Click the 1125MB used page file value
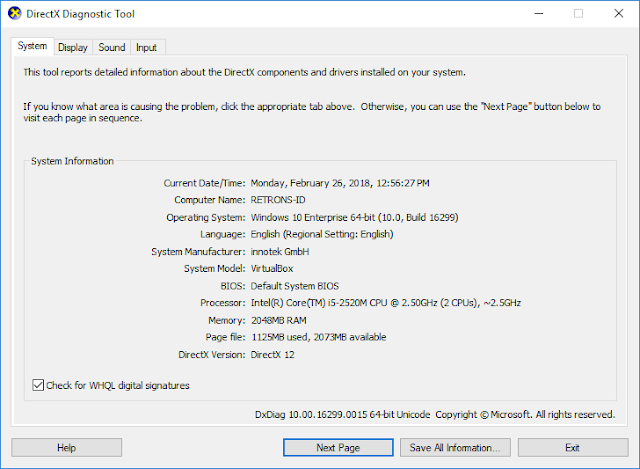This screenshot has height=469, width=640. [318, 337]
